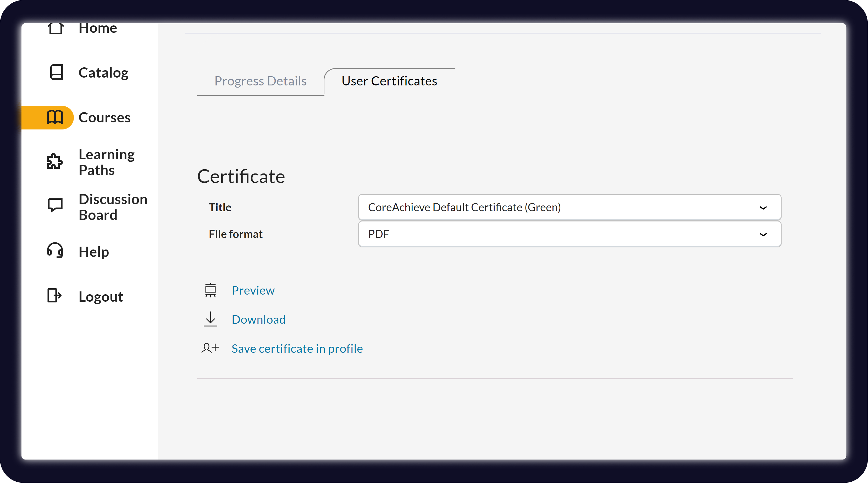868x483 pixels.
Task: Click the Title field label
Action: (220, 207)
